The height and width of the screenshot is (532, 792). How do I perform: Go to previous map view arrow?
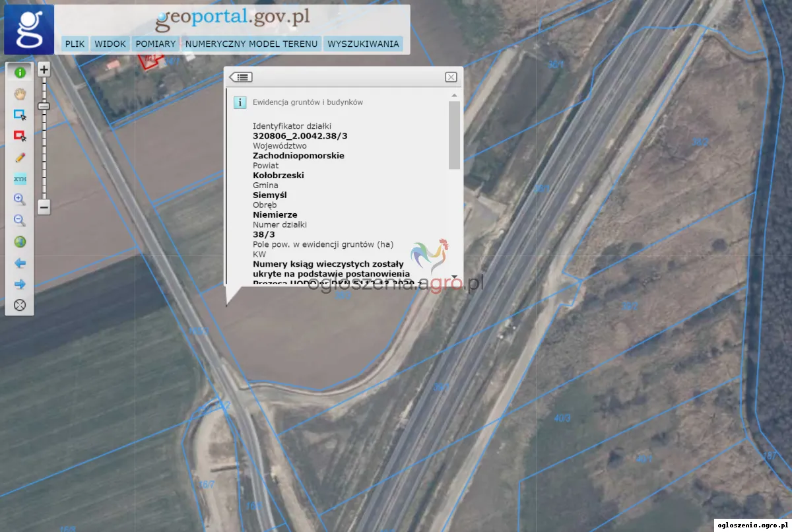(x=20, y=263)
